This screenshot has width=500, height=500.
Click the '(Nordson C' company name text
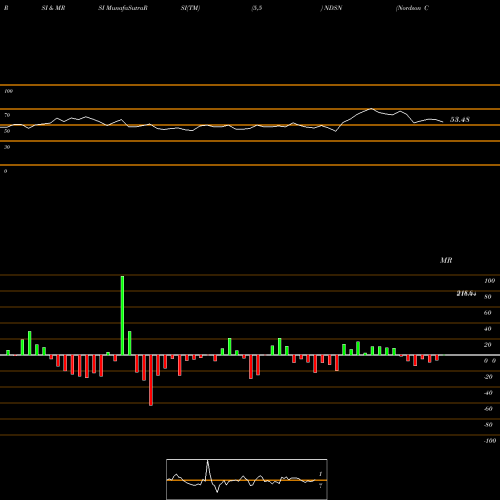click(x=412, y=8)
